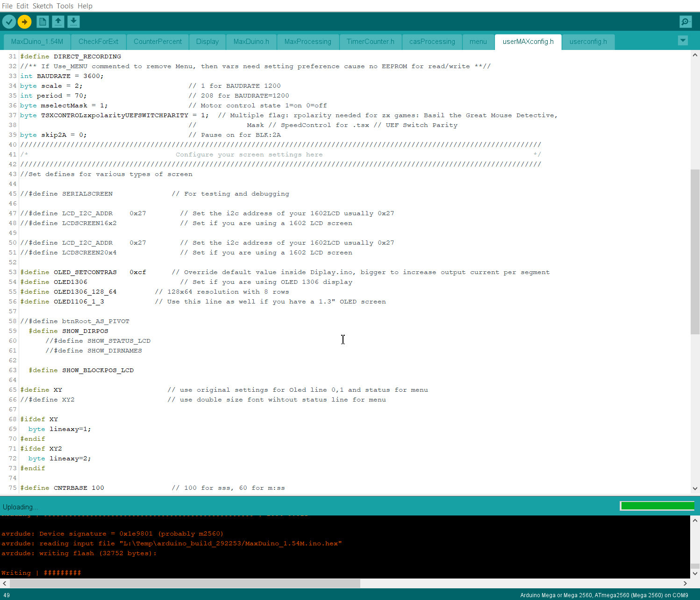Click the Verify sketch checkmark icon
The image size is (700, 600).
[x=9, y=21]
